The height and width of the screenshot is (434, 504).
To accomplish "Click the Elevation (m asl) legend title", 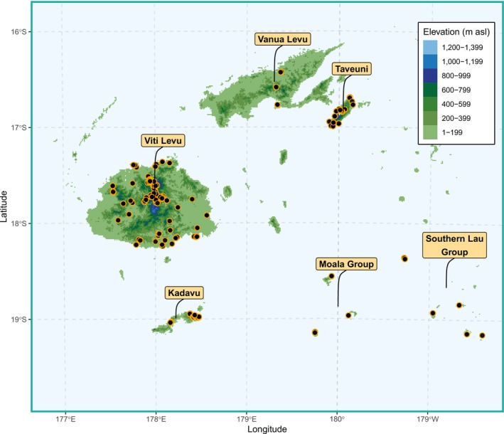I will tap(456, 32).
